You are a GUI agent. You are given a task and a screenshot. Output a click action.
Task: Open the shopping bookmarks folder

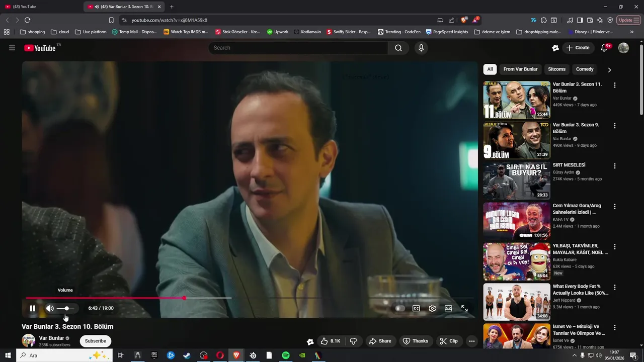coord(32,32)
